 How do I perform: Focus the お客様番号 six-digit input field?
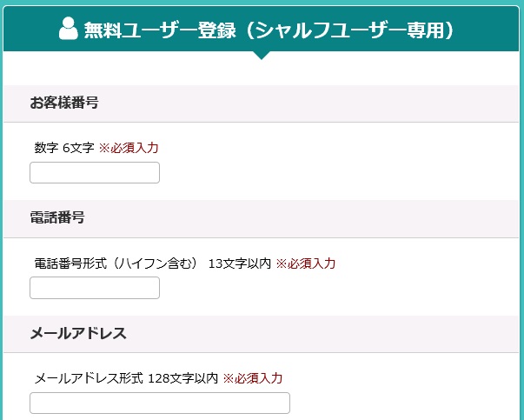(x=95, y=172)
